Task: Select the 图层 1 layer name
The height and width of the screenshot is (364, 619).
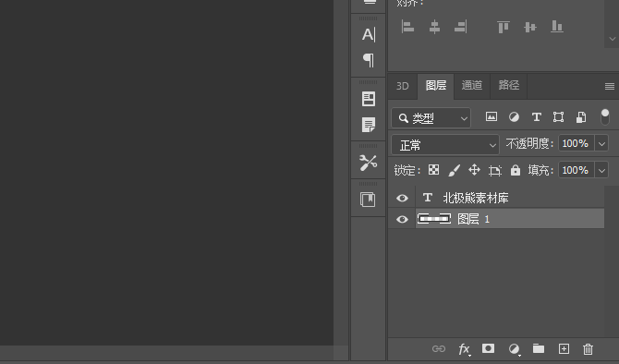Action: pos(473,219)
